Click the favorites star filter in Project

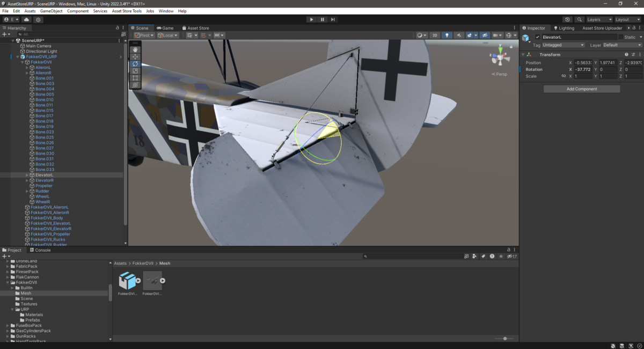pyautogui.click(x=501, y=256)
